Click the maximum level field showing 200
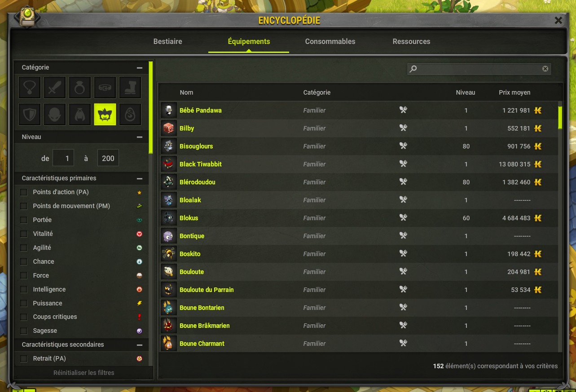This screenshot has width=576, height=392. coord(108,158)
